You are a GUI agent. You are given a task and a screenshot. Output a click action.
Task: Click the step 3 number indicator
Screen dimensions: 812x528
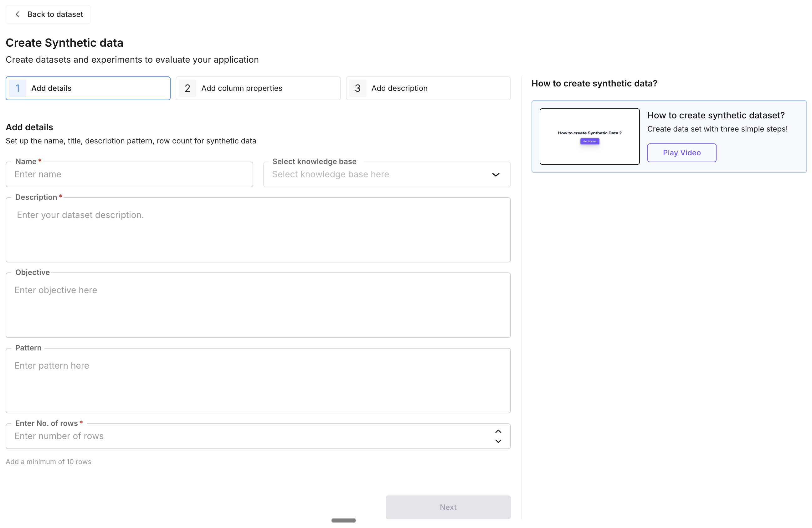point(357,88)
